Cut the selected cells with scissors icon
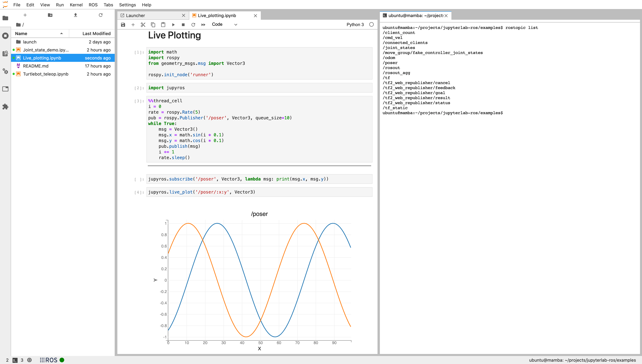 pyautogui.click(x=143, y=25)
